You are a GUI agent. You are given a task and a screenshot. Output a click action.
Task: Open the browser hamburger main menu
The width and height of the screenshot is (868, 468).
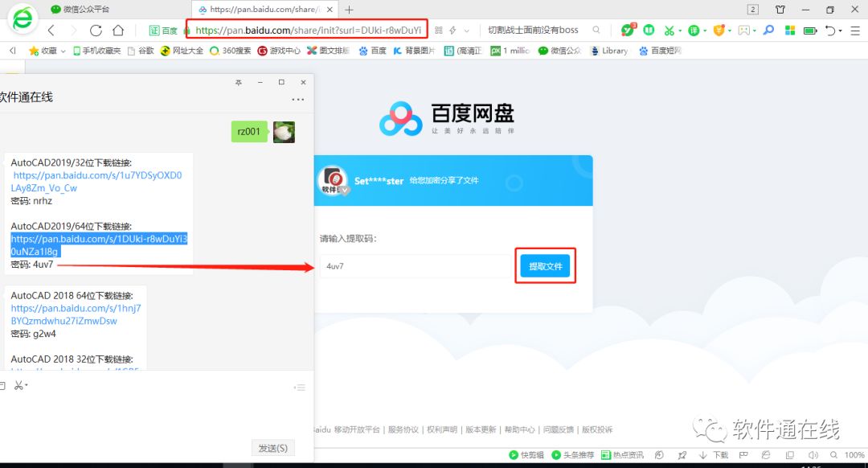[855, 31]
